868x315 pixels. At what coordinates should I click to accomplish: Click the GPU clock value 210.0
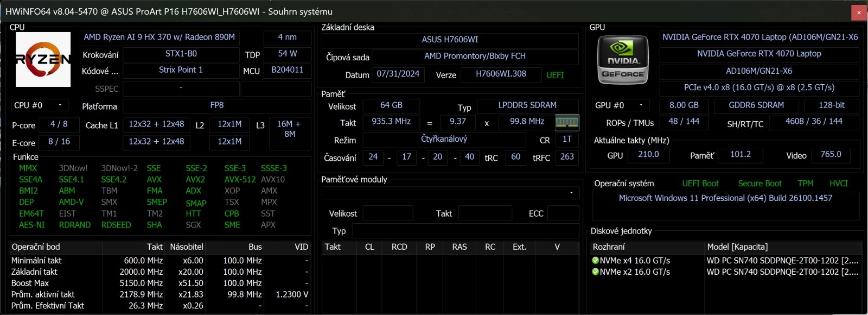648,155
